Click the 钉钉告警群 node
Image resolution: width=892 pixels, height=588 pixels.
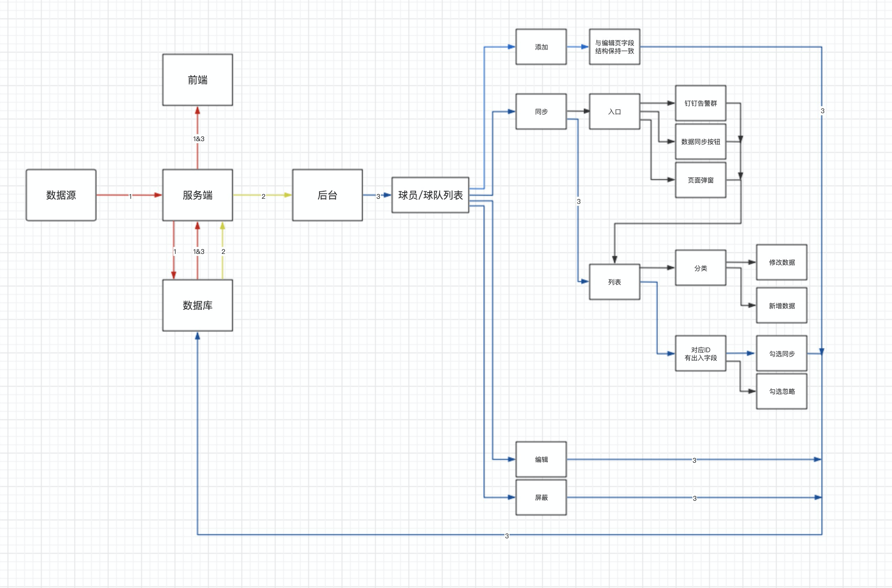(x=701, y=103)
